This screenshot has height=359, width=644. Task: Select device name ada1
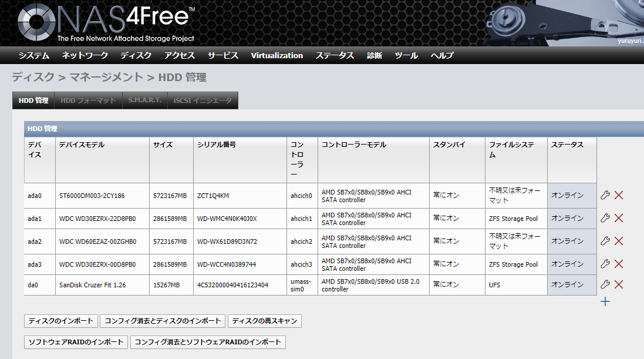point(35,219)
